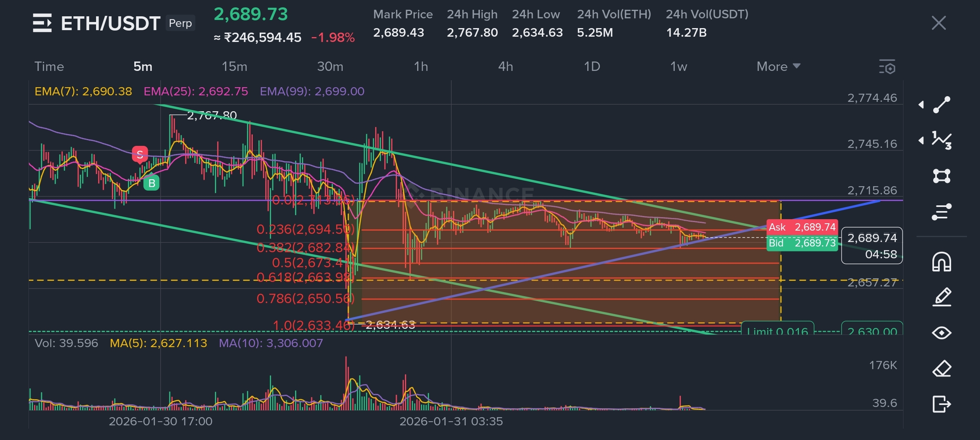This screenshot has width=980, height=440.
Task: Click the green B buy marker
Action: pyautogui.click(x=151, y=183)
